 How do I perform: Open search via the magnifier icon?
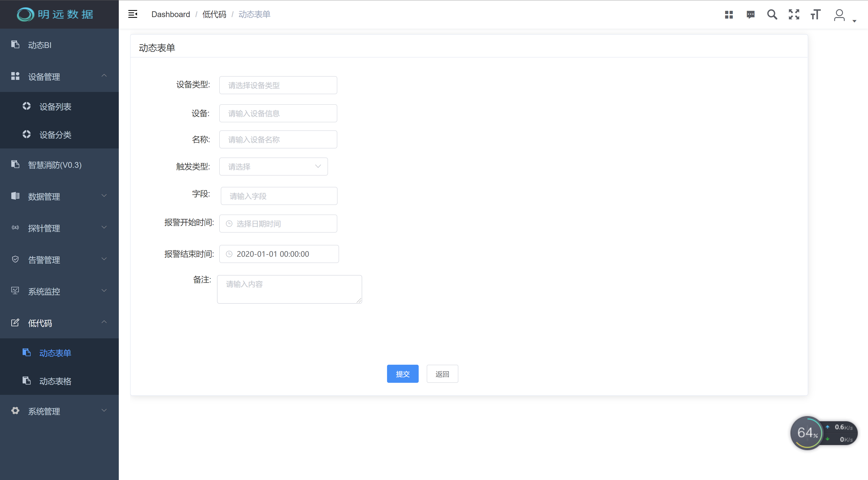coord(772,15)
